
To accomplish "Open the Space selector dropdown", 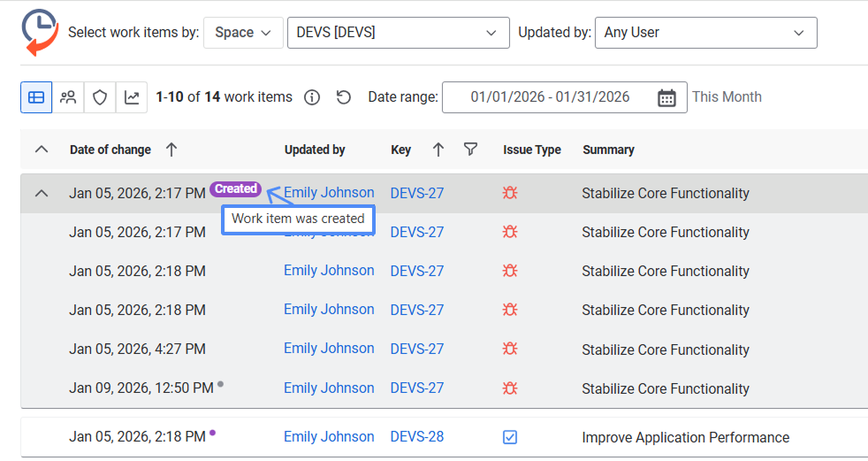I will pos(243,33).
